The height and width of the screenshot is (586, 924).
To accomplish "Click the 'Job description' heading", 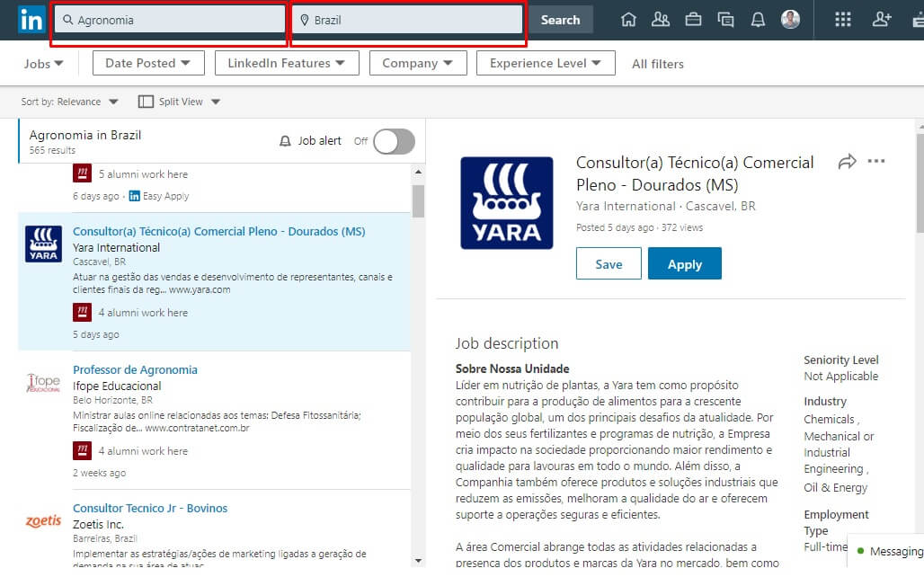I will coord(507,343).
